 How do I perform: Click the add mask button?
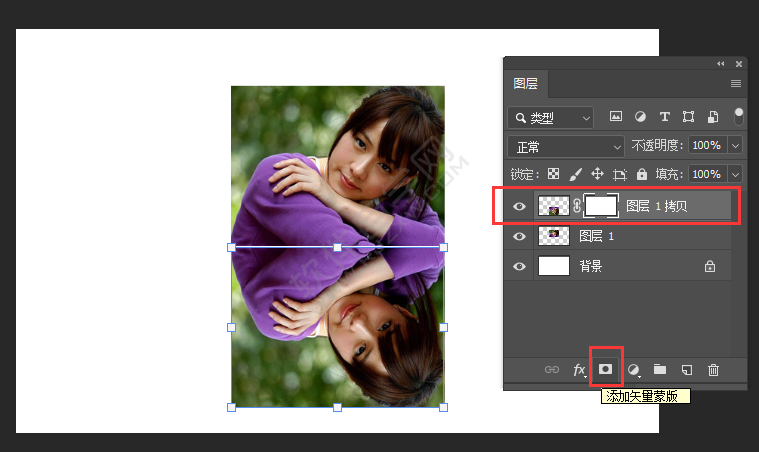(606, 369)
